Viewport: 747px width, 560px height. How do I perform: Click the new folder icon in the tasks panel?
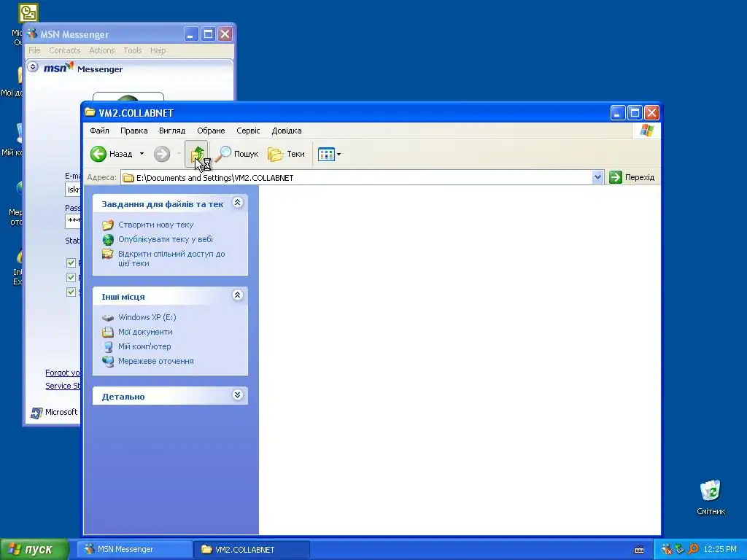[x=108, y=225]
